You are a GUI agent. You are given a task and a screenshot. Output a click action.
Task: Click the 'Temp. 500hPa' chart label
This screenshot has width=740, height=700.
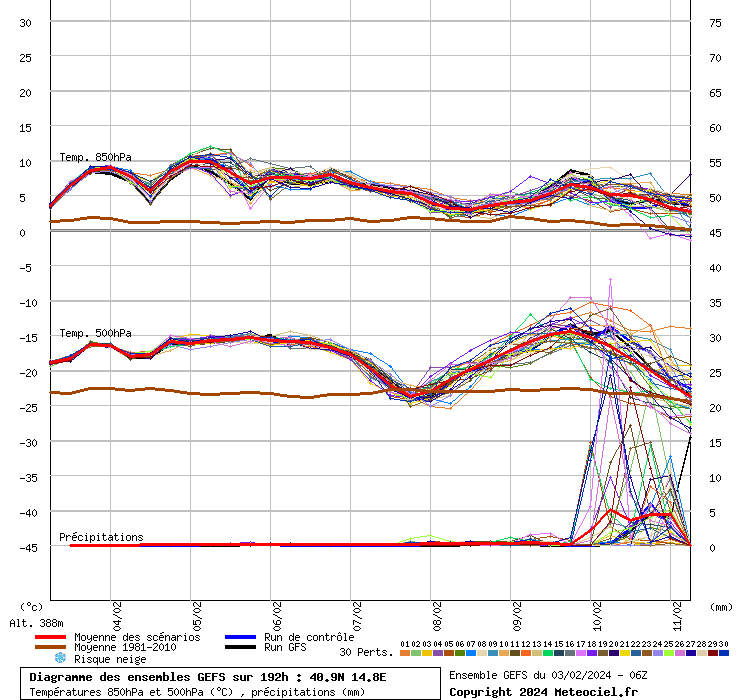click(x=95, y=333)
